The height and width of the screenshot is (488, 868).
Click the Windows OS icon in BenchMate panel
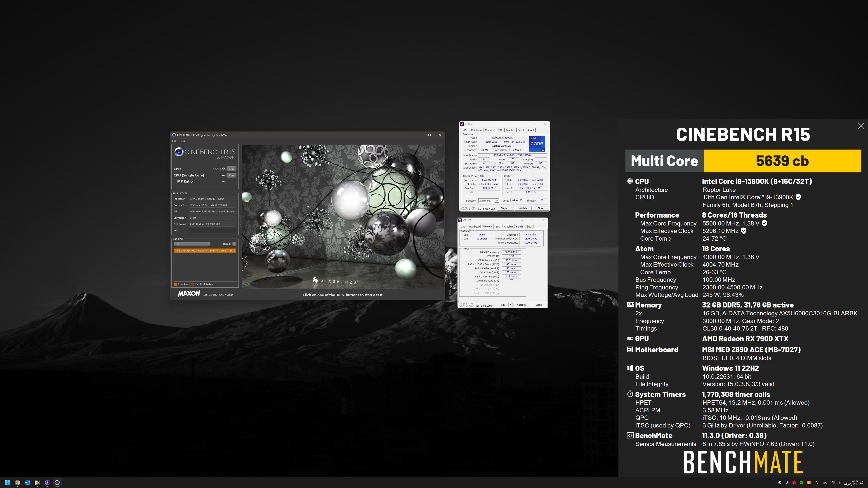pyautogui.click(x=630, y=368)
